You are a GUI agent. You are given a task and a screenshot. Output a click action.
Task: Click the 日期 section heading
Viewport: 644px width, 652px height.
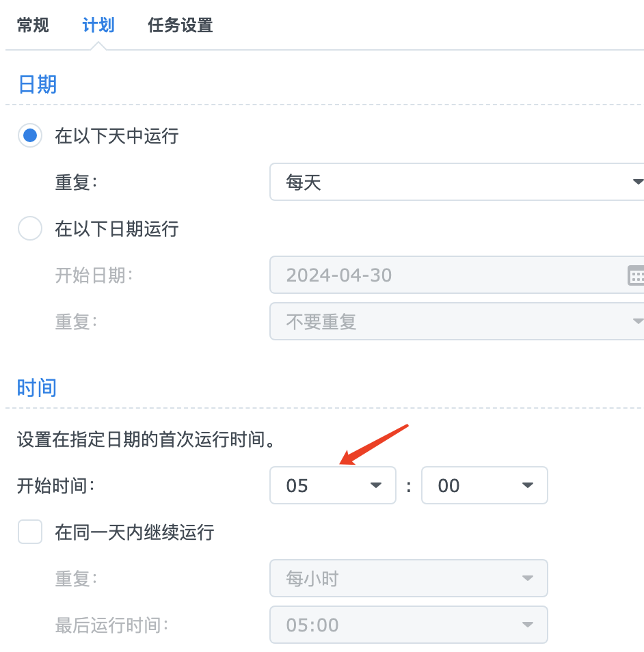pos(37,84)
